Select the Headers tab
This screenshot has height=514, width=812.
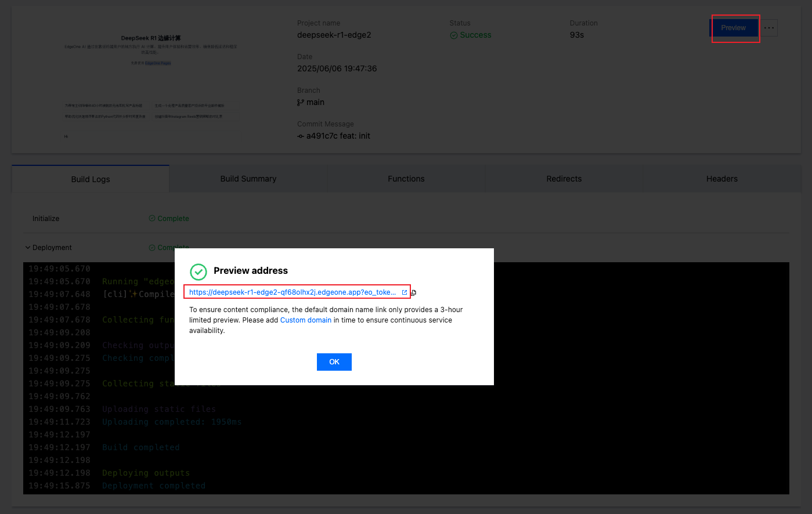click(722, 179)
